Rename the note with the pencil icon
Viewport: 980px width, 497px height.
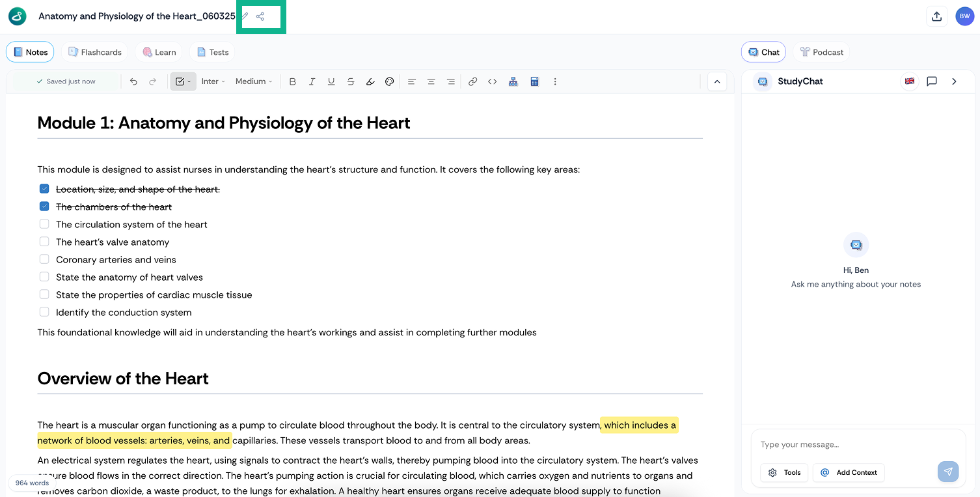point(245,16)
